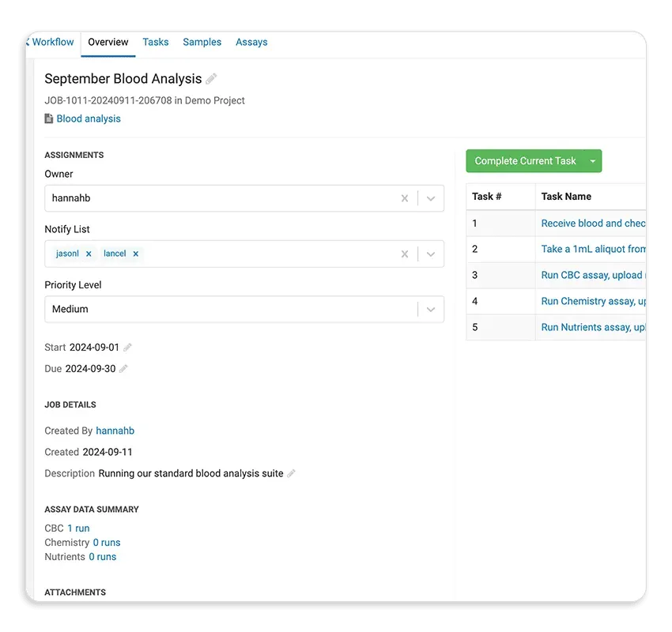
Task: Expand the Complete Current Task arrow menu
Action: click(x=593, y=161)
